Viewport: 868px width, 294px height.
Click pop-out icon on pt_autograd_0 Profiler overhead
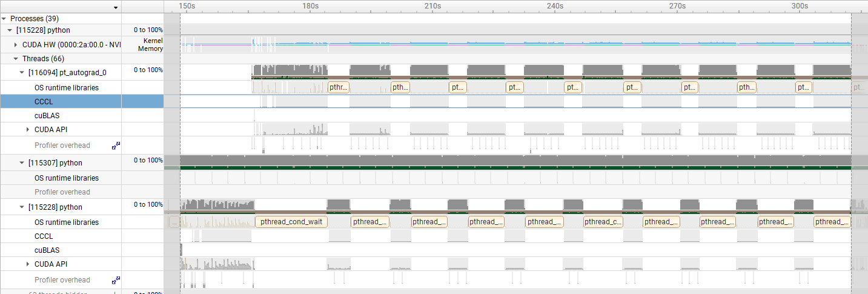pyautogui.click(x=116, y=146)
